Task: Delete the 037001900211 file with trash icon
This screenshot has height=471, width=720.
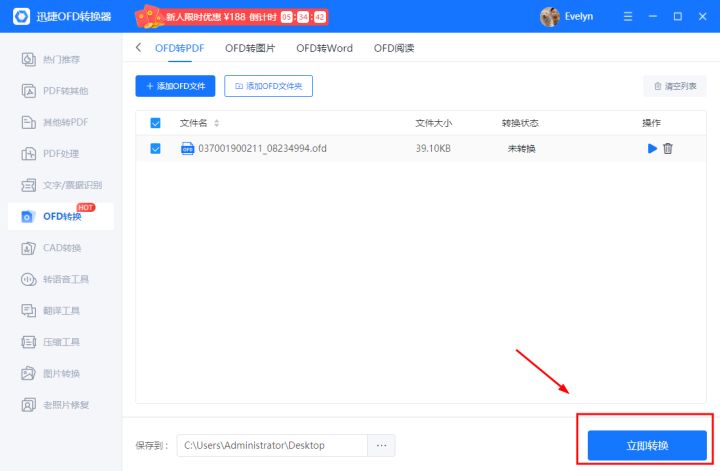Action: [x=668, y=148]
